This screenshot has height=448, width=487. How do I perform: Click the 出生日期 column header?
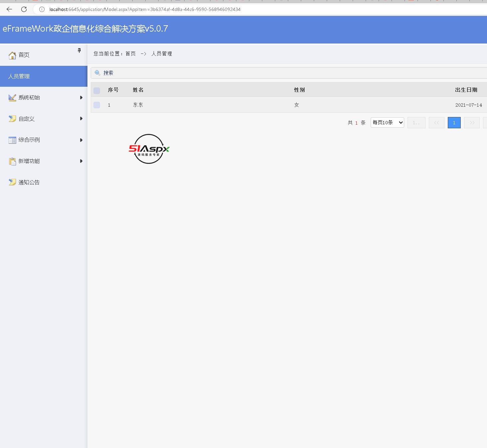click(x=466, y=90)
